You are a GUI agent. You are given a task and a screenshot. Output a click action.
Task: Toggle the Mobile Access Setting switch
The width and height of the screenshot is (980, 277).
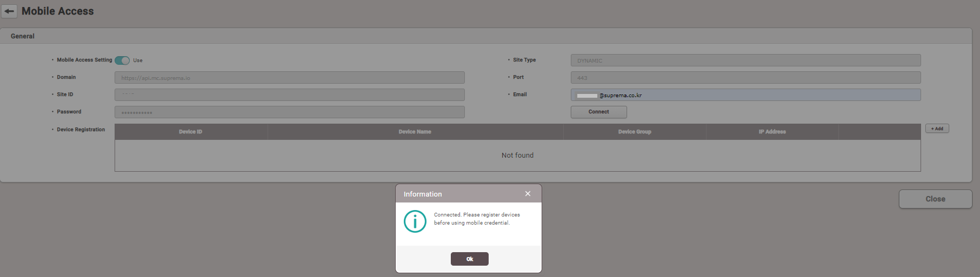click(122, 60)
